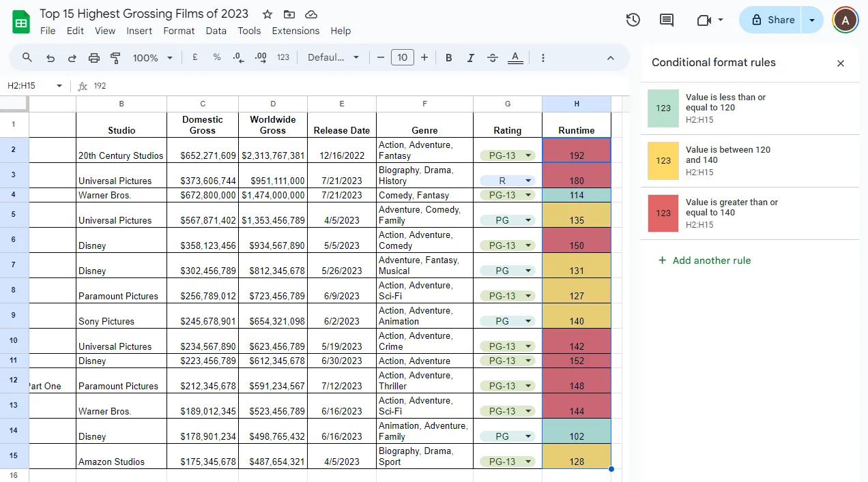Print the spreadsheet
Image resolution: width=868 pixels, height=482 pixels.
(94, 58)
